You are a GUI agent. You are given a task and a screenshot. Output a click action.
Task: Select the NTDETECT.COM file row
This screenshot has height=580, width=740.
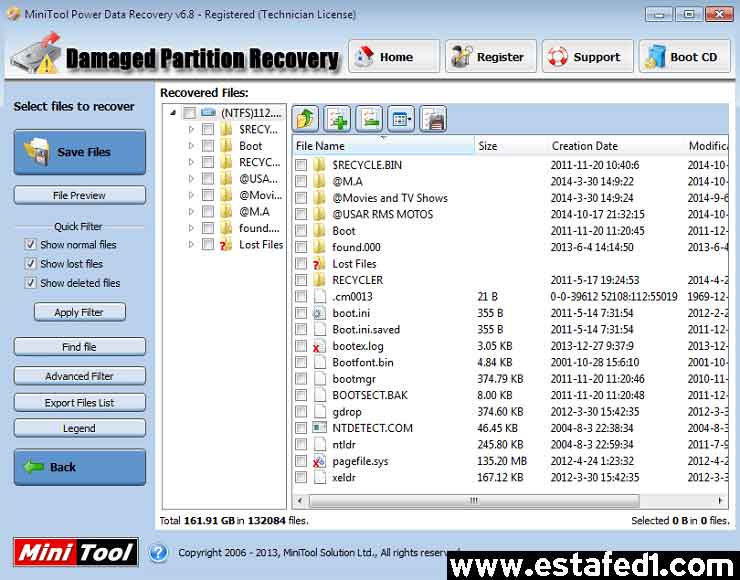pyautogui.click(x=372, y=428)
